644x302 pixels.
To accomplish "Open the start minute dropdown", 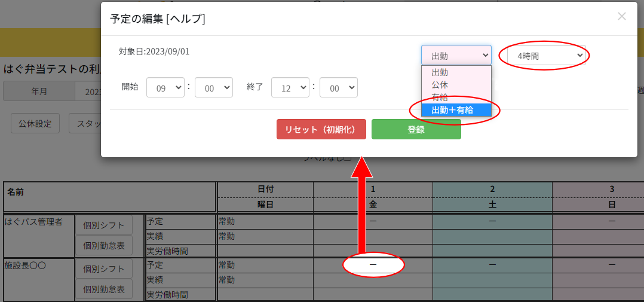I will 213,87.
